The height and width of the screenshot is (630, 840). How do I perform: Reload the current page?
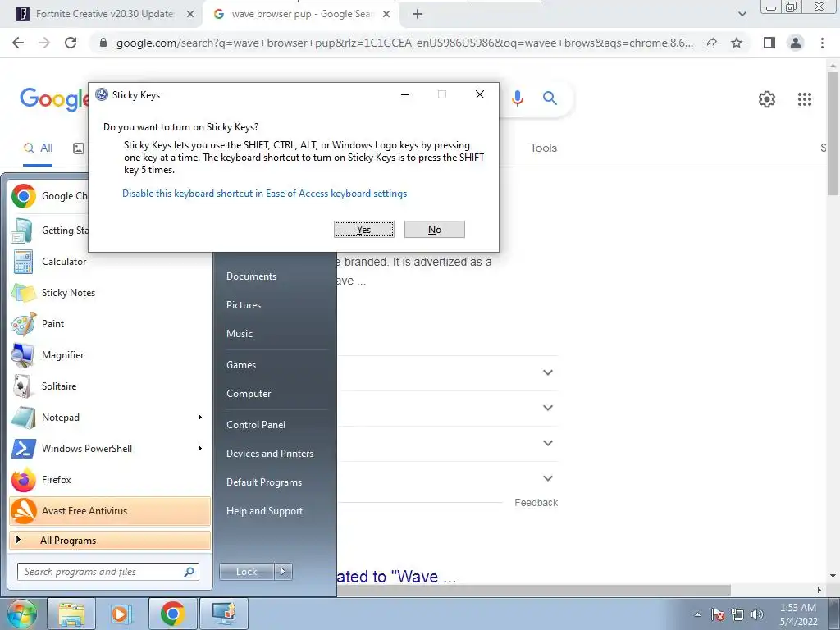point(71,43)
